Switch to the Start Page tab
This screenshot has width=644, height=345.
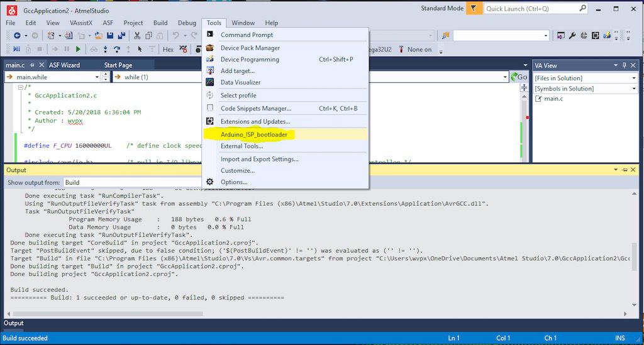[x=118, y=65]
